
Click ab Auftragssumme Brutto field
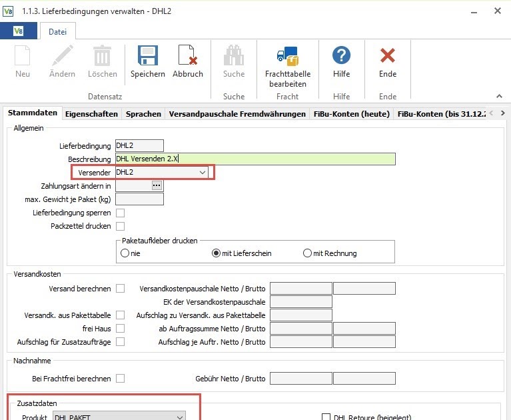[364, 329]
